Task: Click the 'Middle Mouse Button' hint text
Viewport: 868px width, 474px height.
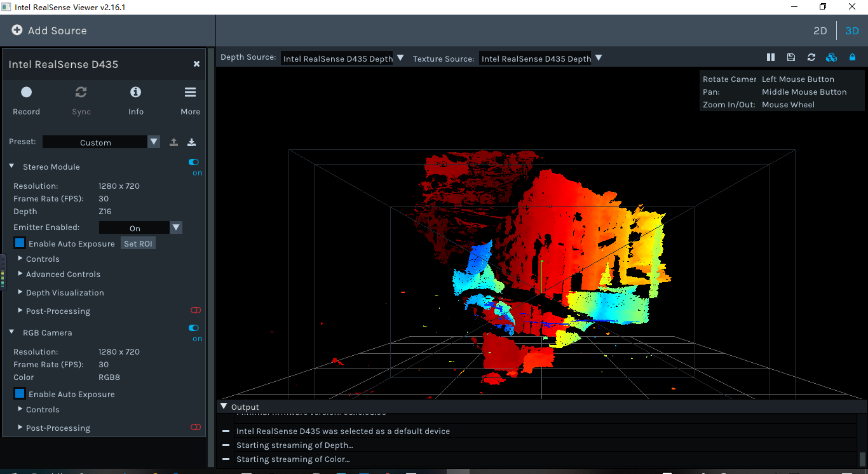Action: pyautogui.click(x=804, y=92)
